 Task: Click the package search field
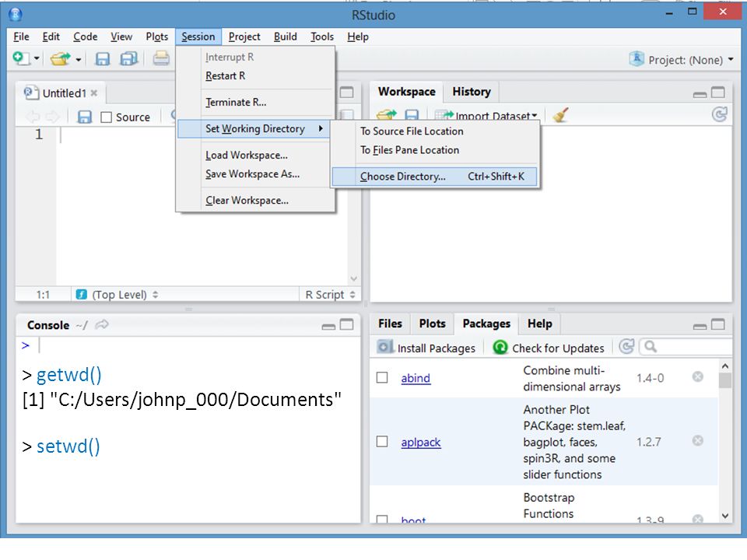click(686, 347)
